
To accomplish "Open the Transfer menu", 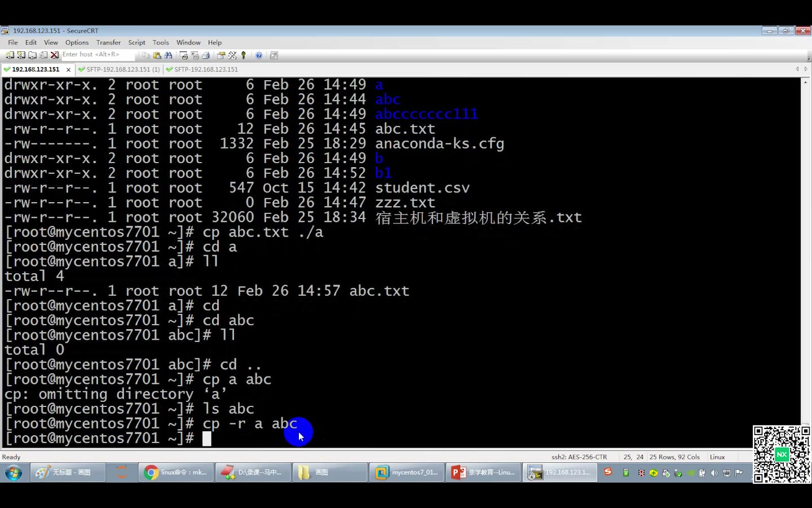I will (x=108, y=42).
